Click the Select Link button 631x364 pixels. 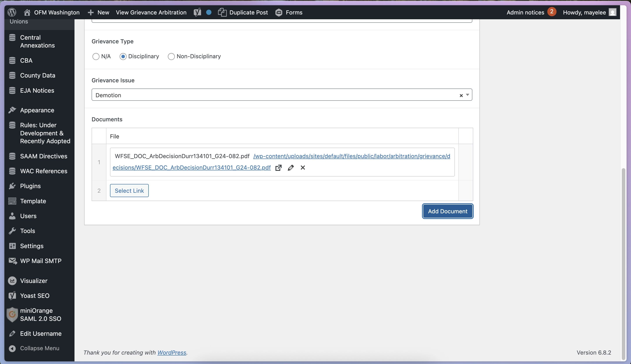(x=129, y=191)
